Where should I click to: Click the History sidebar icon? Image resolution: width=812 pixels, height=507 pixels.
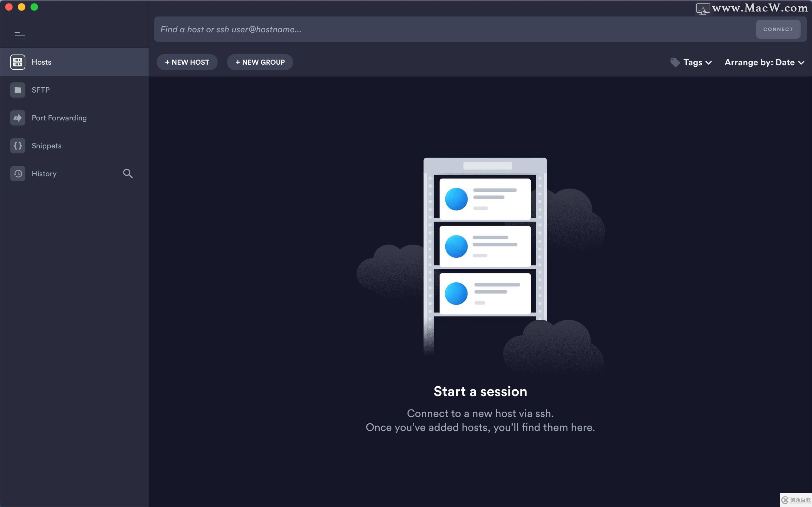[x=17, y=173]
